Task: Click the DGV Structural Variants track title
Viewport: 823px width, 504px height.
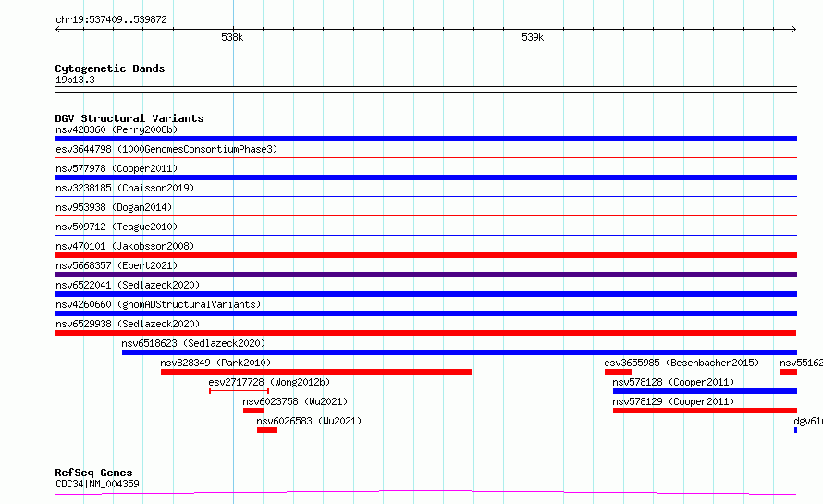Action: tap(129, 118)
